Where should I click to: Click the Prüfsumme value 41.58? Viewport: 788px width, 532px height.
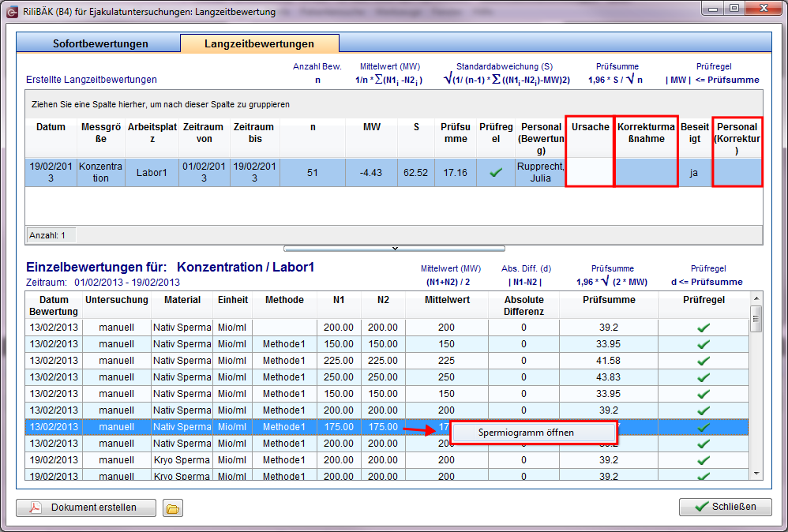(x=609, y=361)
